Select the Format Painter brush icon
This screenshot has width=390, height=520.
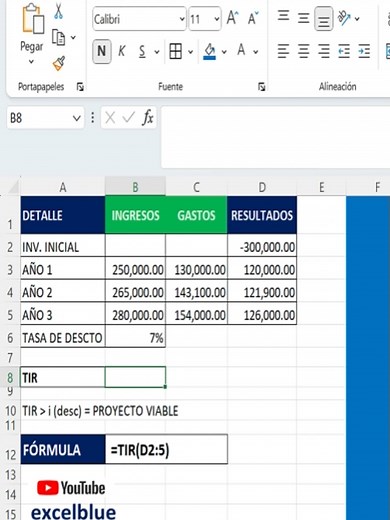[x=59, y=63]
